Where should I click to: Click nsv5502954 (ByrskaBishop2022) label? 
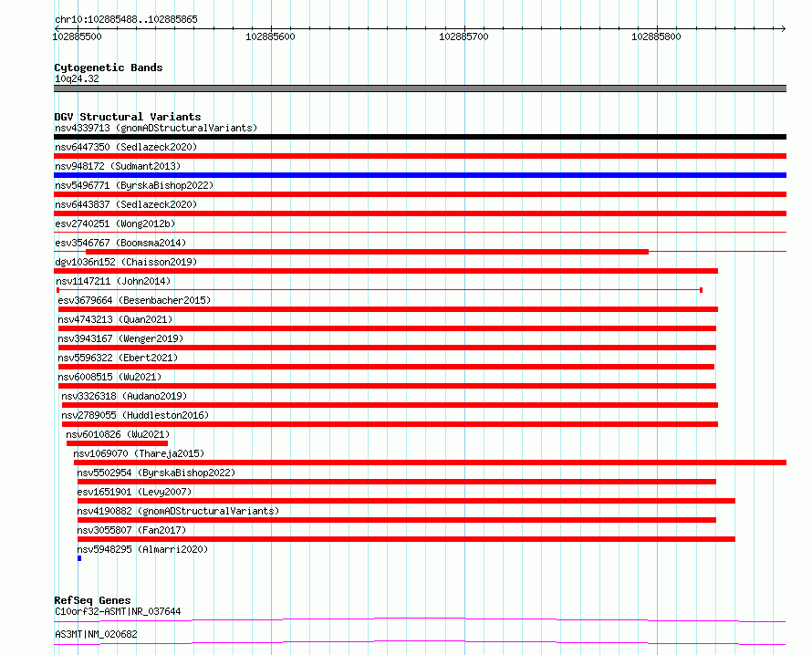pos(156,473)
